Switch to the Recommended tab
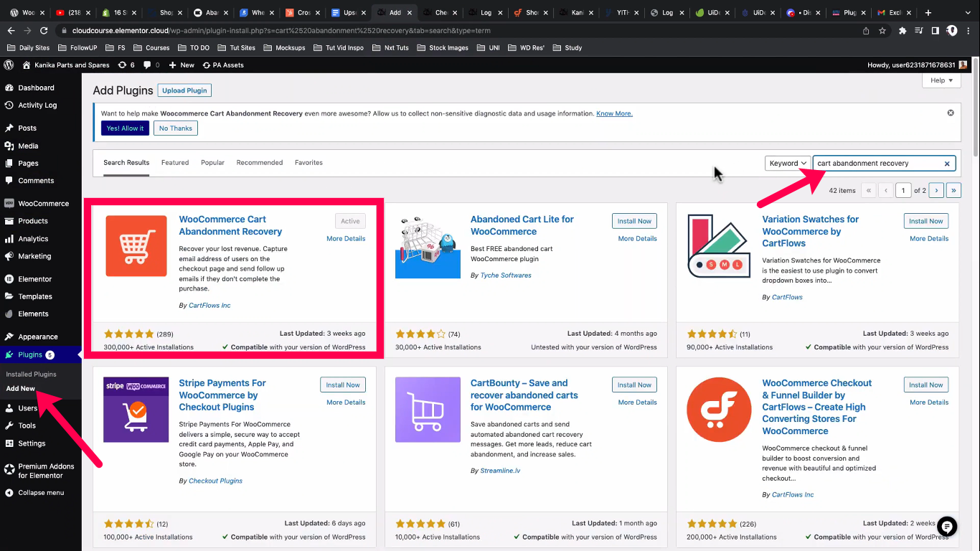Screen dimensions: 980x551 [260, 163]
